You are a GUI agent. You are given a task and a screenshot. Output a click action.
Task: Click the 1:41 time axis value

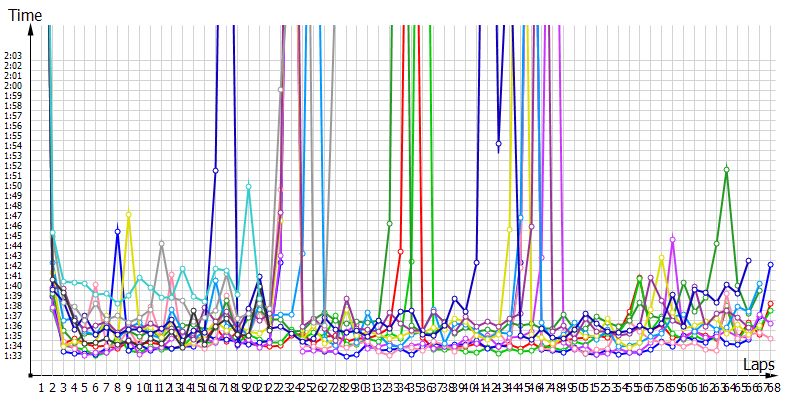click(13, 276)
